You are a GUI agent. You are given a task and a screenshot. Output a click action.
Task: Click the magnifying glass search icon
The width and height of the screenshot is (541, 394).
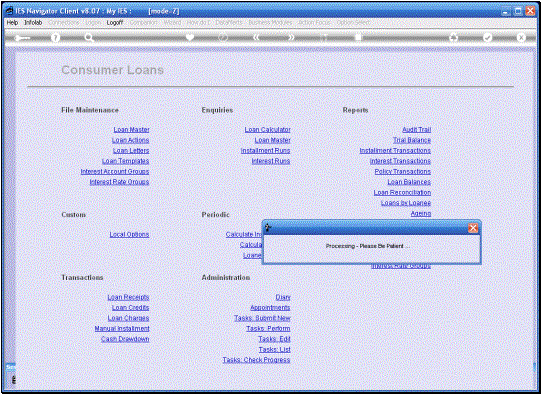(x=89, y=38)
